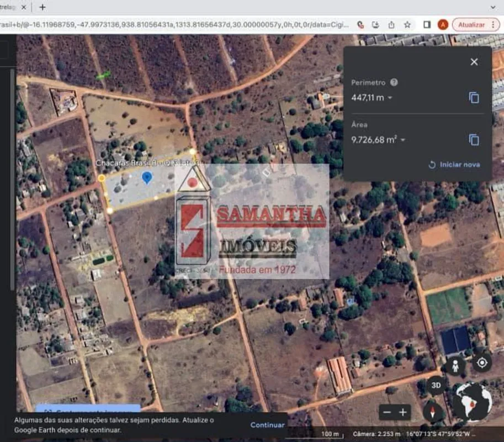Copy the perimeter measurement value

click(474, 98)
